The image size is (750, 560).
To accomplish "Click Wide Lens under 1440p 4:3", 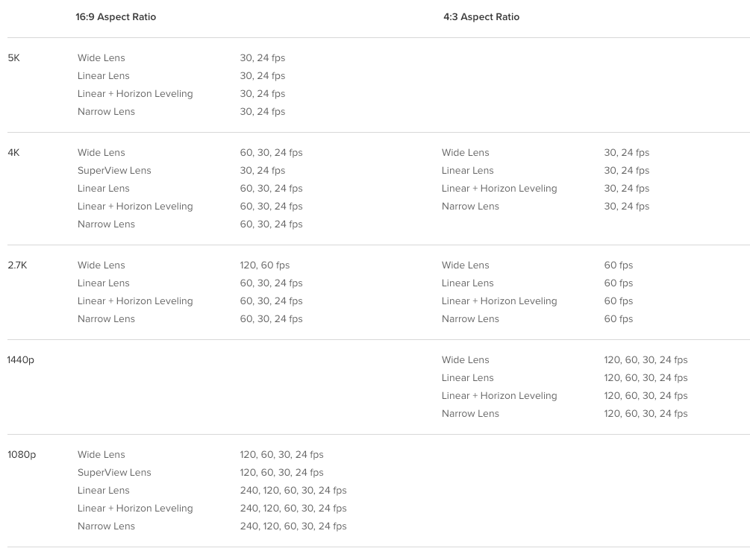I will click(x=466, y=360).
